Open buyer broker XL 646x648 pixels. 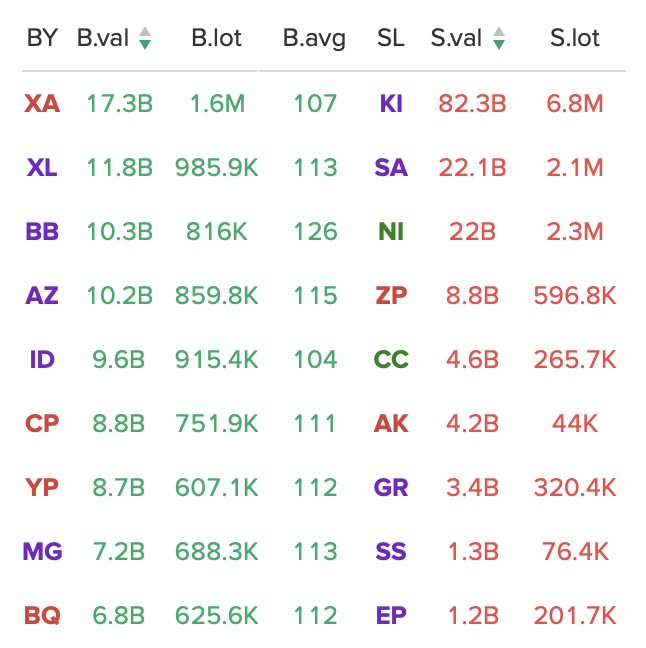(x=42, y=167)
